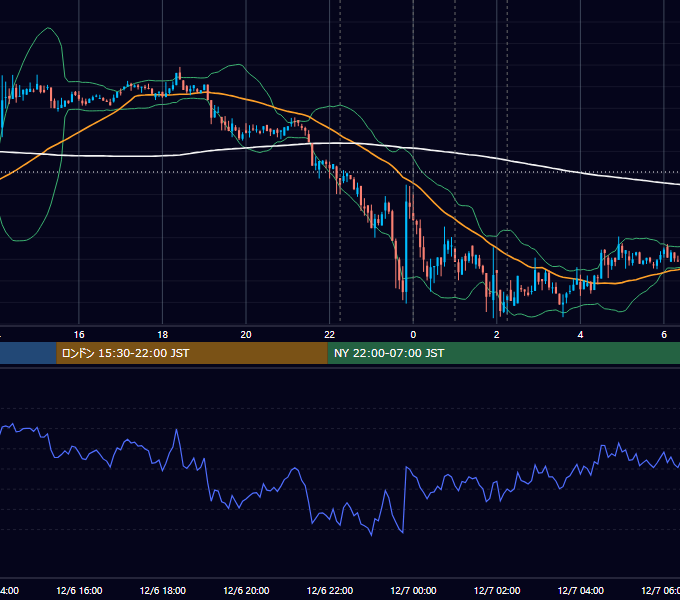Click the 2 hour label on price chart axis
This screenshot has height=600, width=680.
497,335
